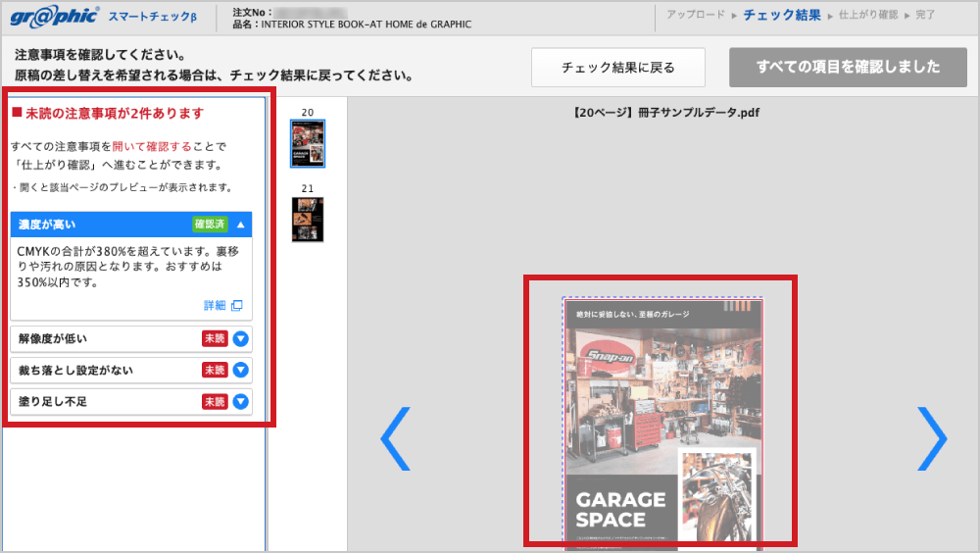Go to the next page with right arrow

point(932,438)
